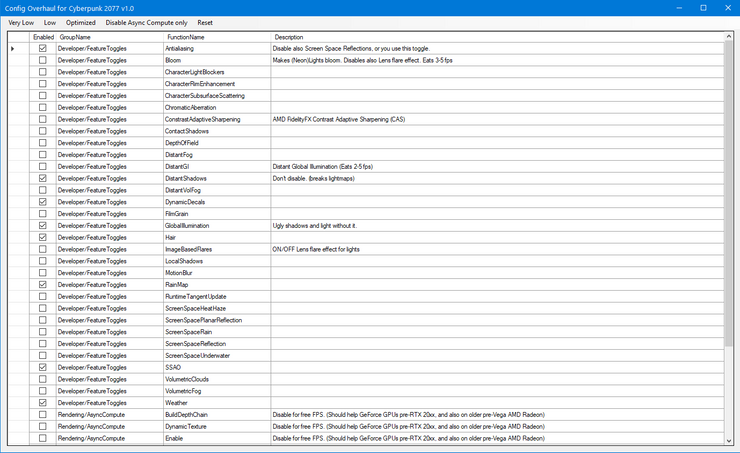The height and width of the screenshot is (453, 740).
Task: Uncheck the Antialiasing enabled checkbox
Action: 42,48
